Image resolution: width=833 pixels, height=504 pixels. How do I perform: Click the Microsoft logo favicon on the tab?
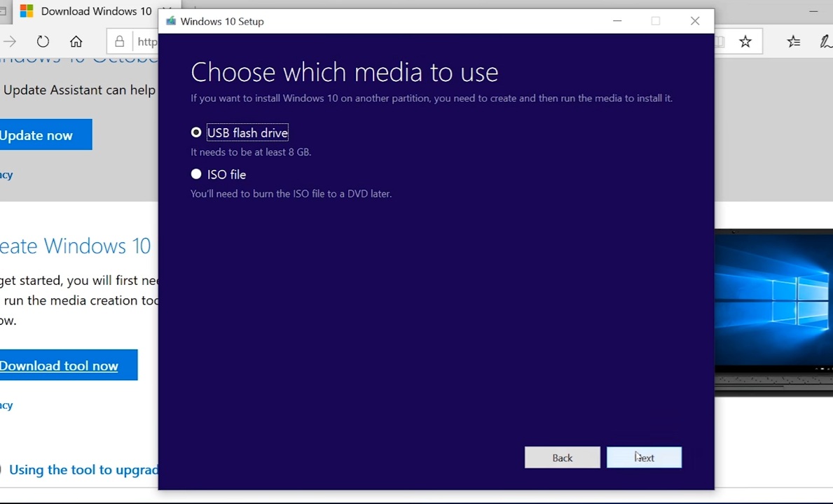(x=27, y=11)
